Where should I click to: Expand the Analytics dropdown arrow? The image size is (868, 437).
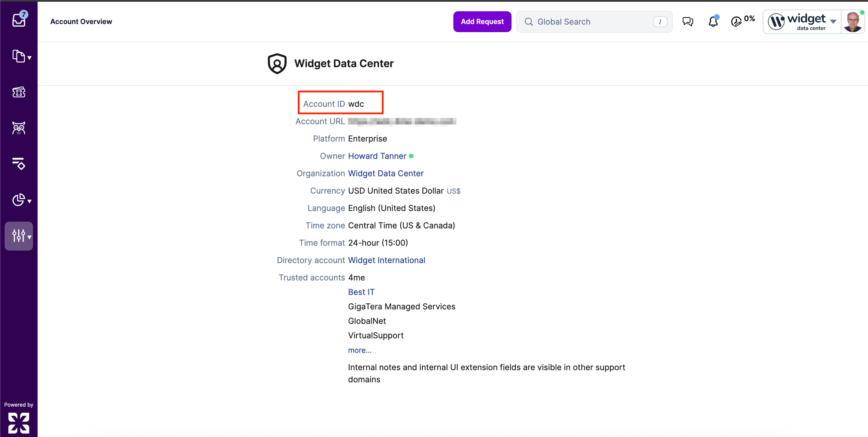[x=30, y=201]
